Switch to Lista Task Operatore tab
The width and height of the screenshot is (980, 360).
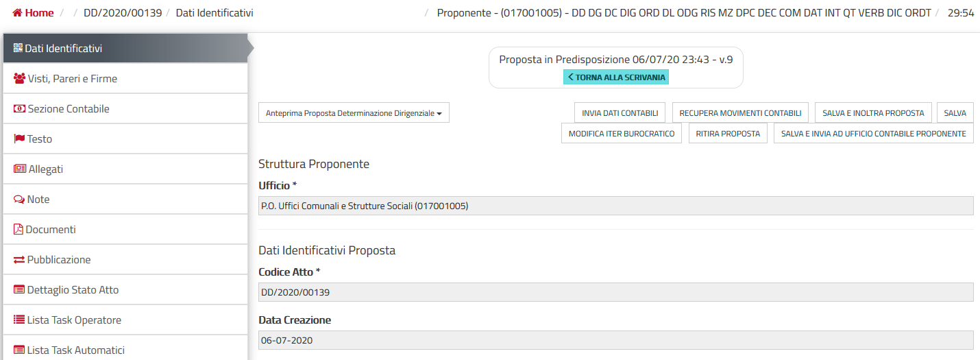pos(74,320)
